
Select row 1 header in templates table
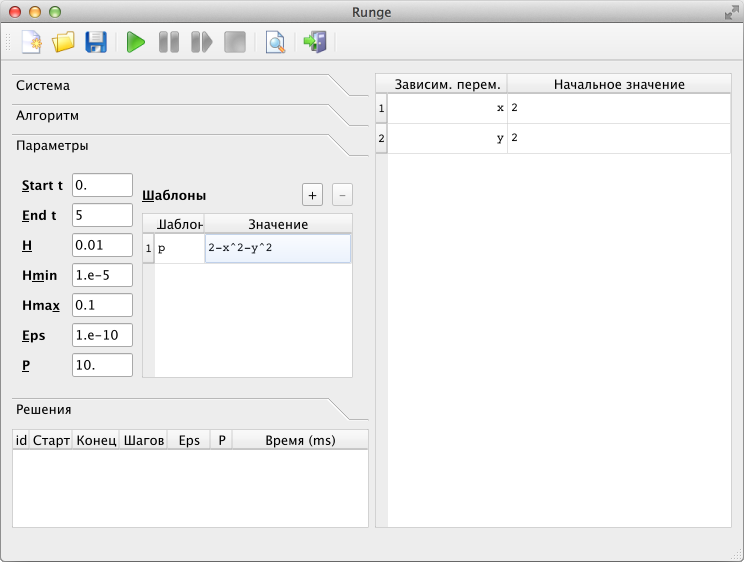(149, 248)
